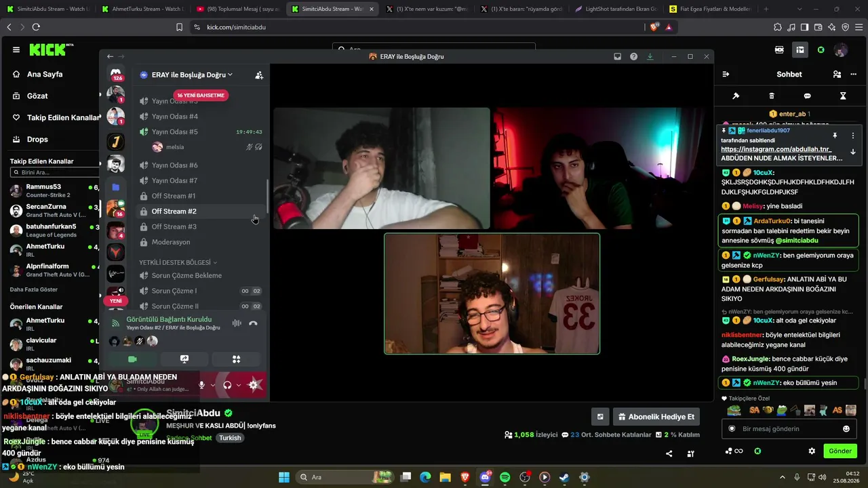
Task: Open the Kick hamburger menu
Action: (x=16, y=49)
